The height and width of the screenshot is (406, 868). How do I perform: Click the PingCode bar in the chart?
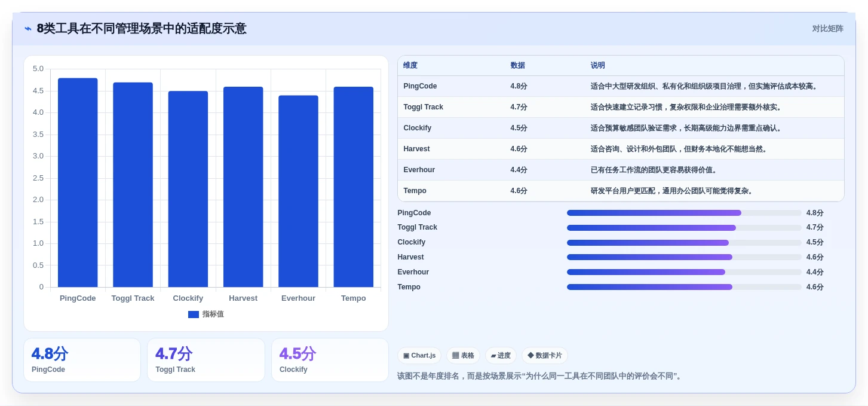[78, 182]
